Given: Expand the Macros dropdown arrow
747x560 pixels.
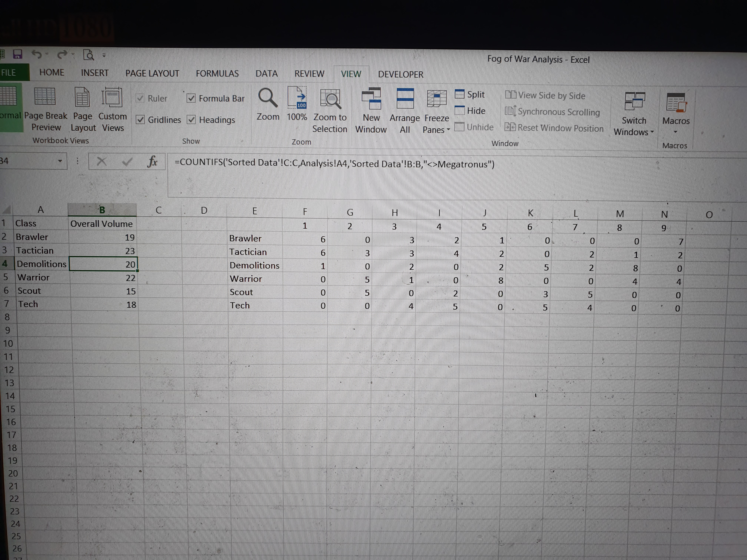Looking at the screenshot, I should coord(676,132).
